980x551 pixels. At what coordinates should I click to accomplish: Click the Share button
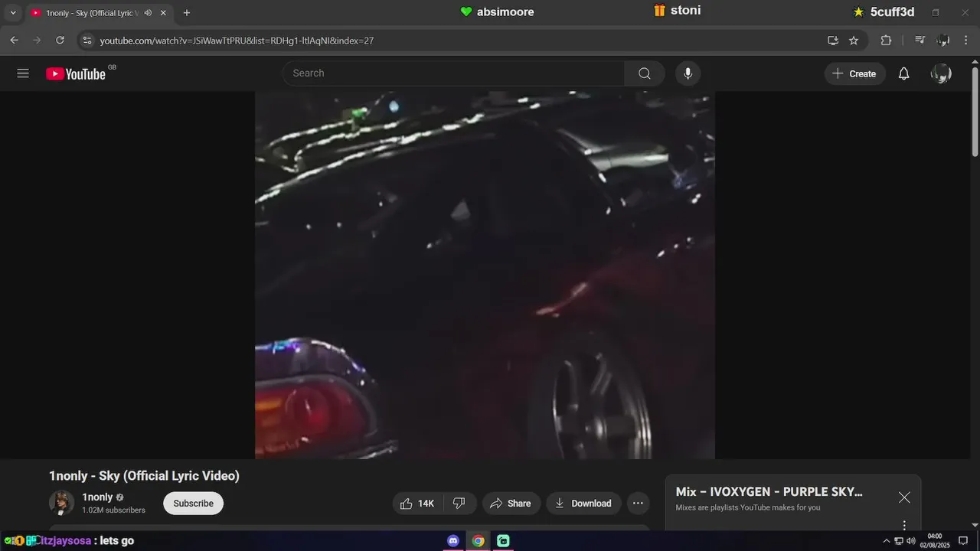pos(510,503)
